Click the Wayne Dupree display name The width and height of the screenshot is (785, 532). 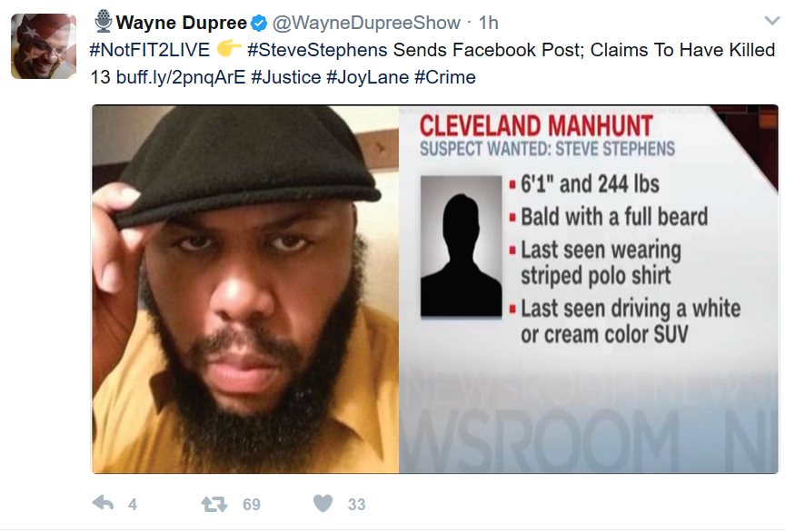point(181,23)
